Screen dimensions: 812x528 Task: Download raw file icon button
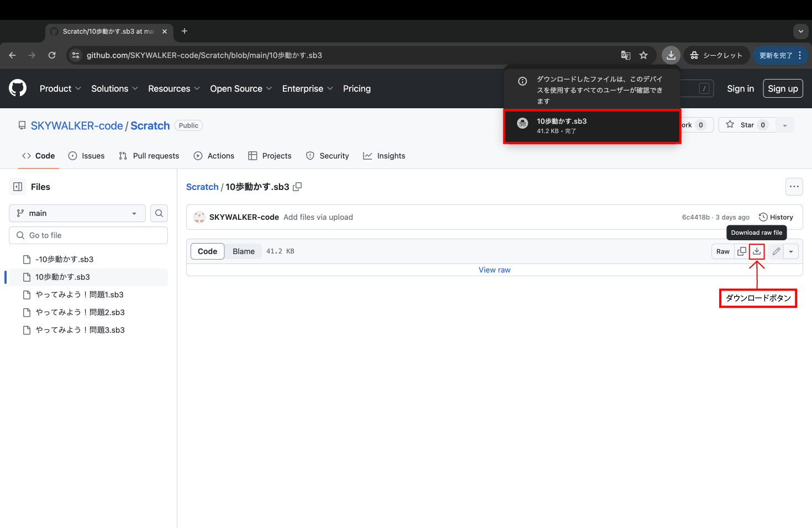(757, 251)
